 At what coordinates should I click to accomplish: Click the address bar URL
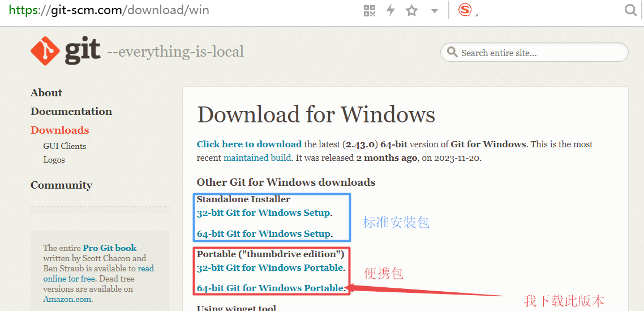109,10
